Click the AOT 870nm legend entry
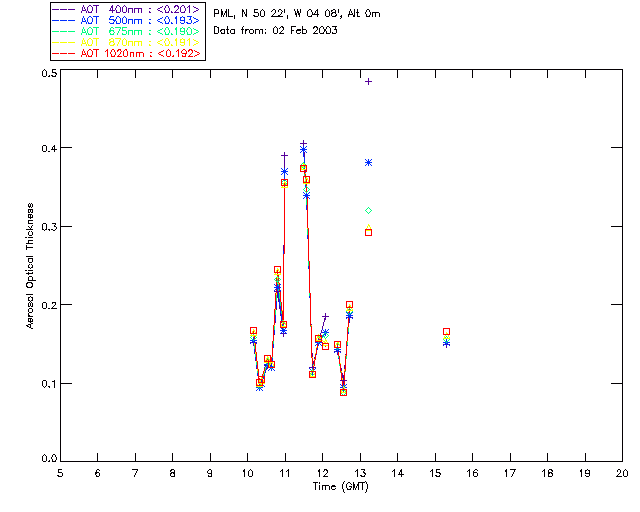Viewport: 640px width, 512px height. (126, 42)
